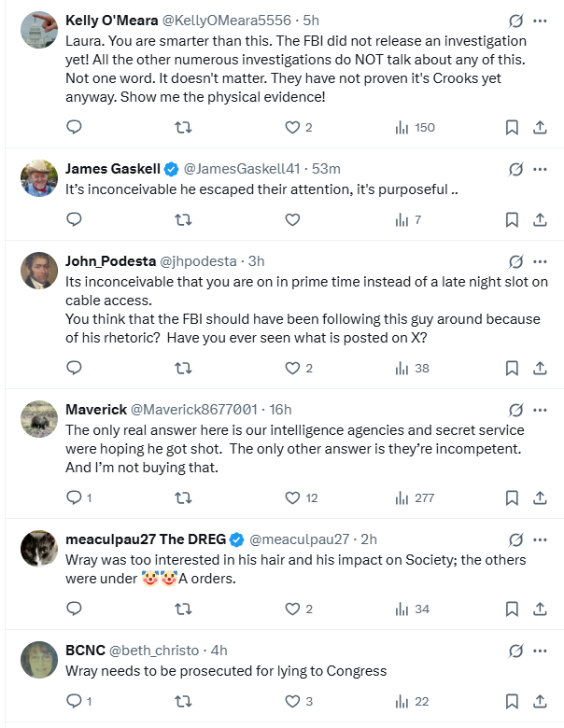Open Kelly O'Meara's profile name link
Image resolution: width=564 pixels, height=728 pixels.
[119, 21]
